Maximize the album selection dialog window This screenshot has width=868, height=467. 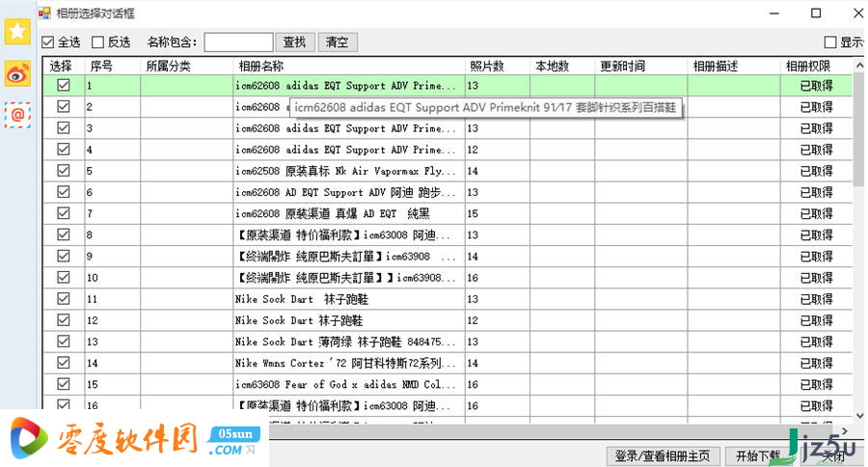tap(816, 13)
